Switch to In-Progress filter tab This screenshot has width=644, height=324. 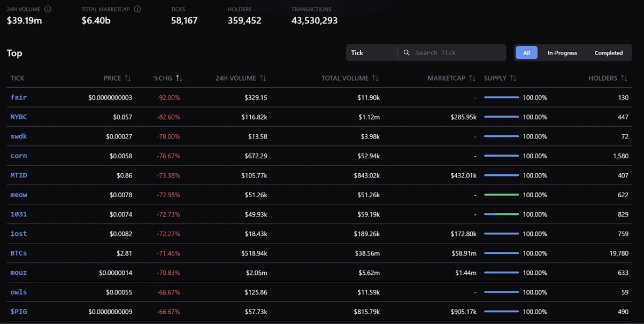562,53
